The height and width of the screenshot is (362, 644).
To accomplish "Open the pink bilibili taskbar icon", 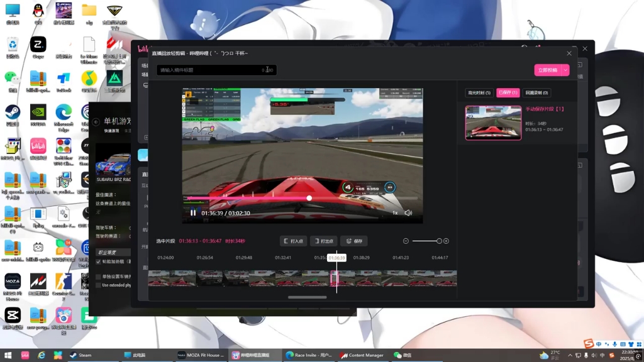I will tap(25, 355).
